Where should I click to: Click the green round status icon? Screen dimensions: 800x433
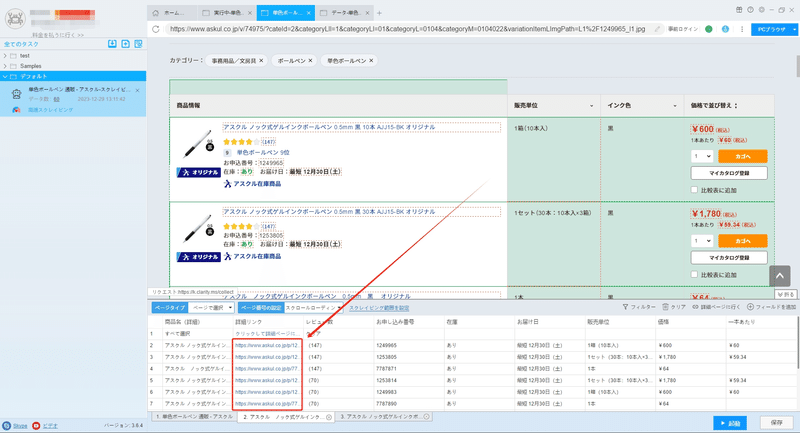click(709, 29)
